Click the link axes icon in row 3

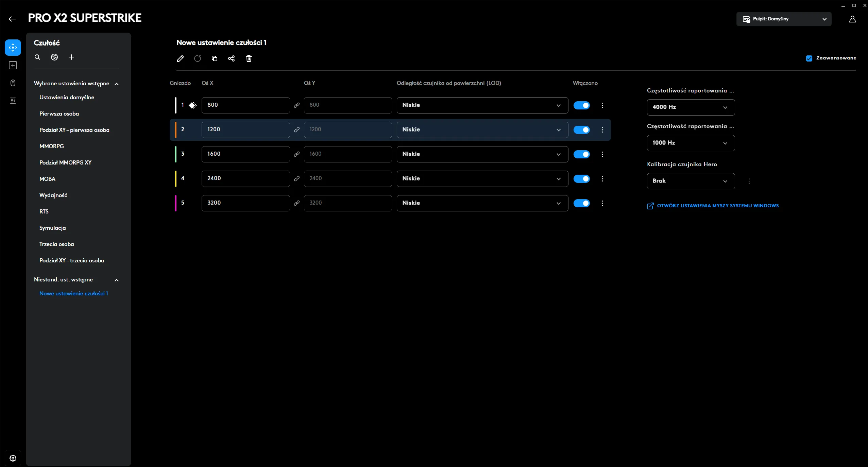(x=297, y=154)
